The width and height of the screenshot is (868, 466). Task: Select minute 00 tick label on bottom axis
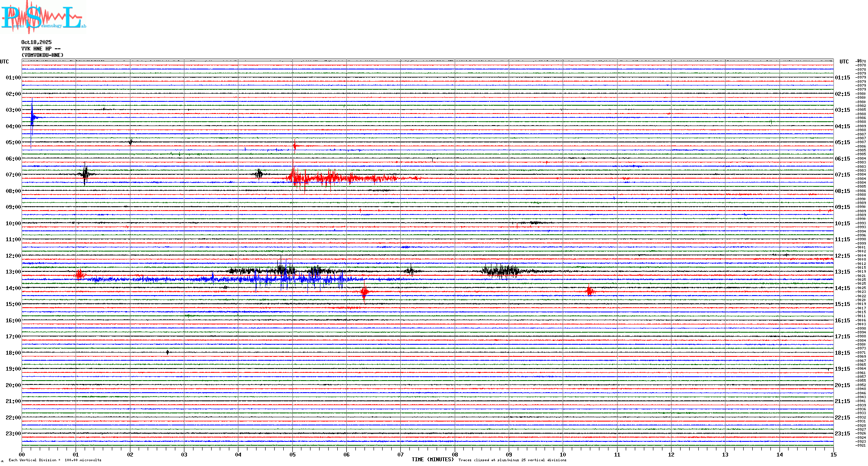(x=22, y=454)
